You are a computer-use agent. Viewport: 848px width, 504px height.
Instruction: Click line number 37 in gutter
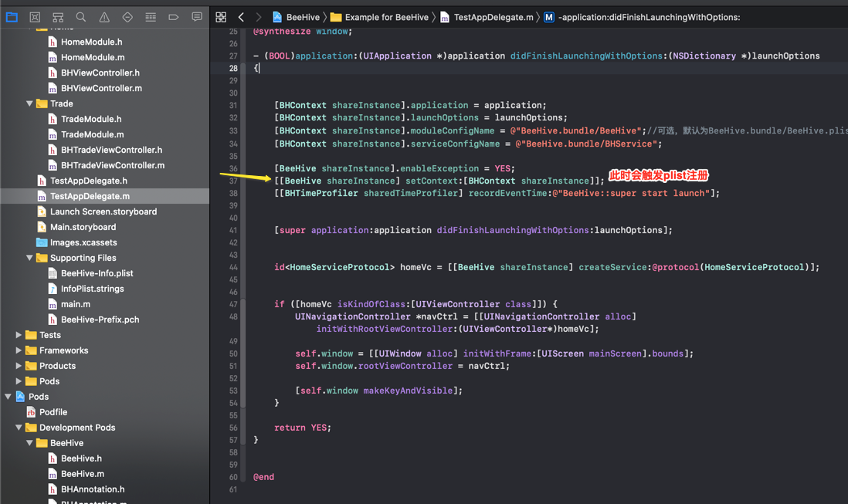(233, 181)
